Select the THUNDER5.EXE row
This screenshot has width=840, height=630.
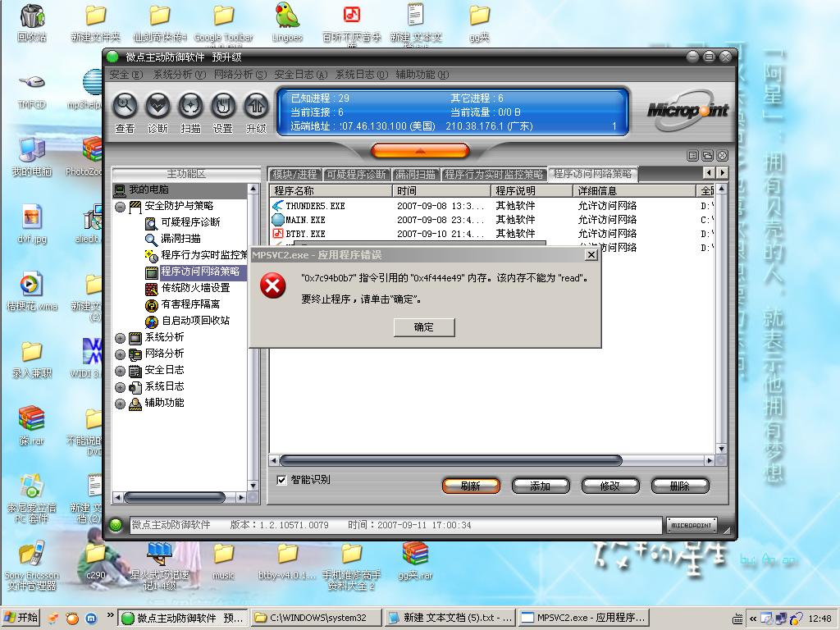(x=492, y=206)
